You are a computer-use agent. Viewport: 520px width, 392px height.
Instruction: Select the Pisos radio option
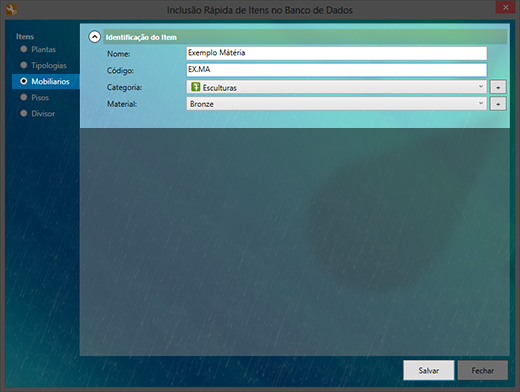pos(35,97)
